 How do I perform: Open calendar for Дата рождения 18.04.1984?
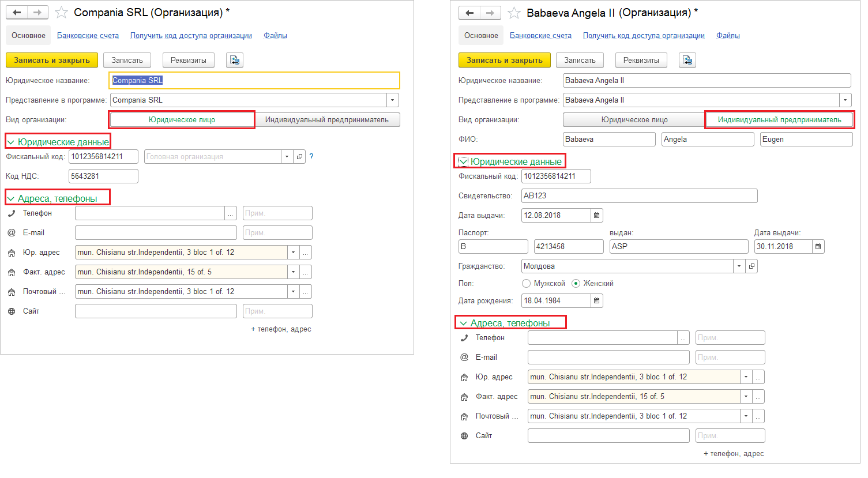tap(597, 301)
